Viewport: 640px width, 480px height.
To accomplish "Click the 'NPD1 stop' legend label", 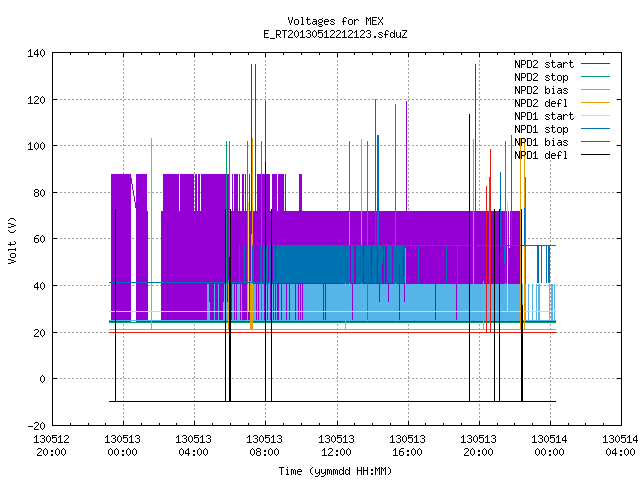I will (x=541, y=129).
